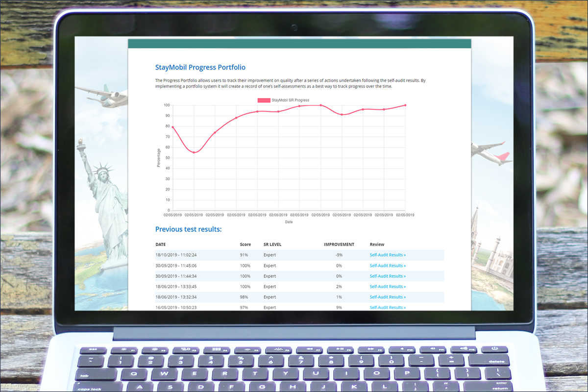
Task: Open Self-Audit Results for 30/09/2019 11:45:06
Action: pyautogui.click(x=388, y=266)
